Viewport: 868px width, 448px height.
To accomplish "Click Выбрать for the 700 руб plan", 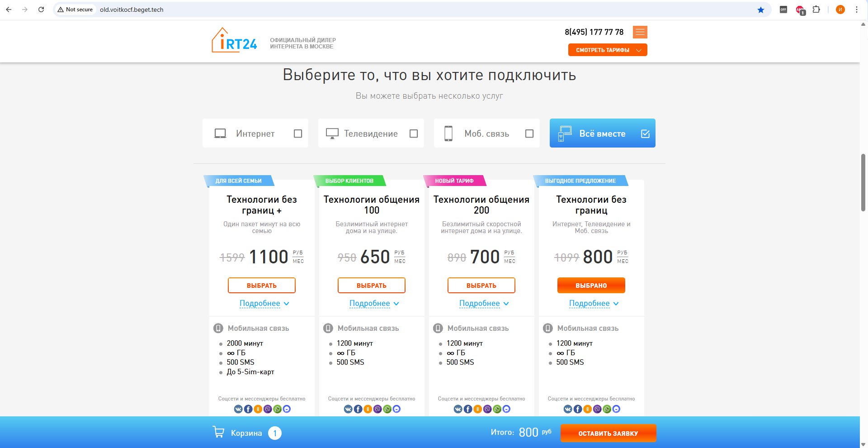I will coord(481,286).
